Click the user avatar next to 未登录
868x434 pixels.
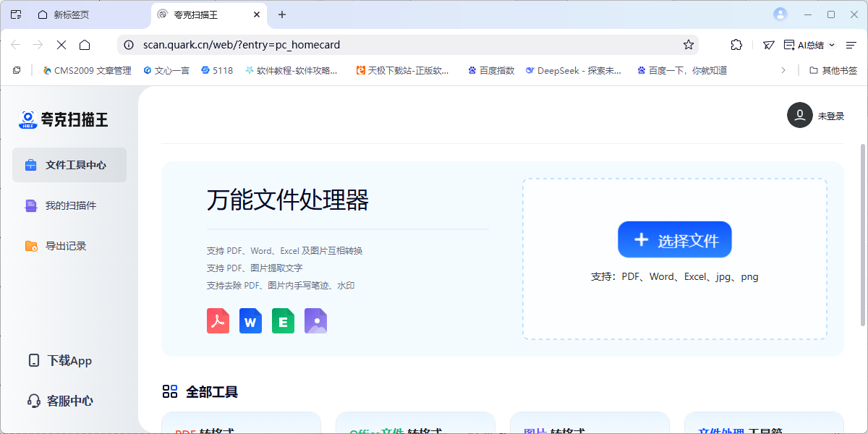[x=799, y=115]
